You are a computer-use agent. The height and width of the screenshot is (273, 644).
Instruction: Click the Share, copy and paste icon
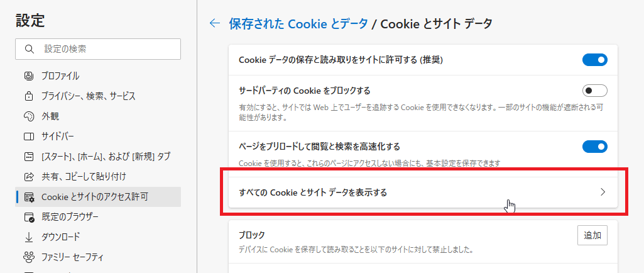click(28, 177)
